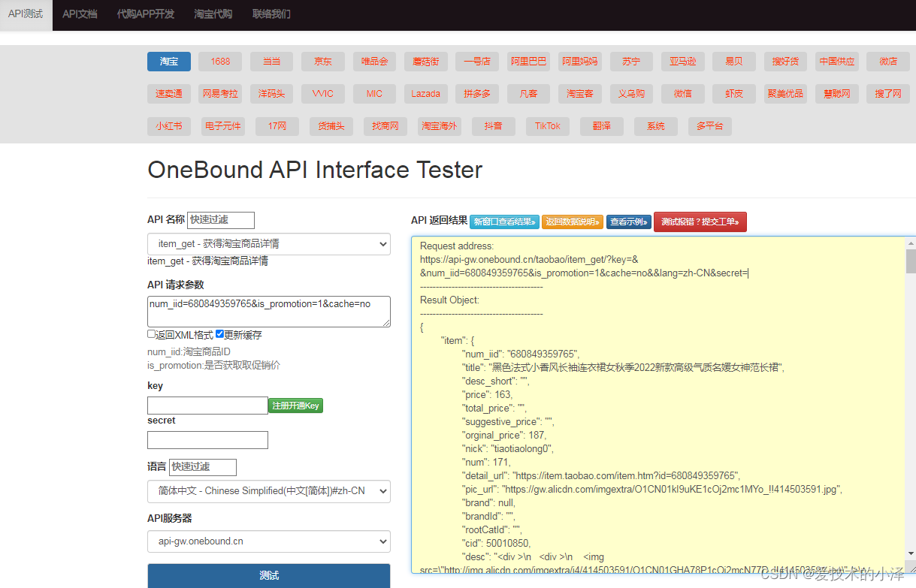Pick the VVIC platform button
Image resolution: width=916 pixels, height=588 pixels.
click(x=323, y=94)
